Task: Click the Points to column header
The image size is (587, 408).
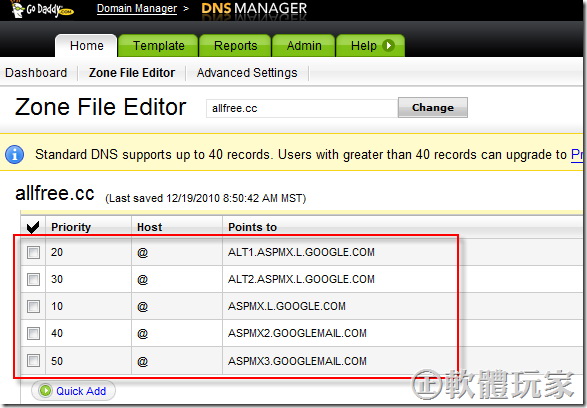Action: point(252,227)
